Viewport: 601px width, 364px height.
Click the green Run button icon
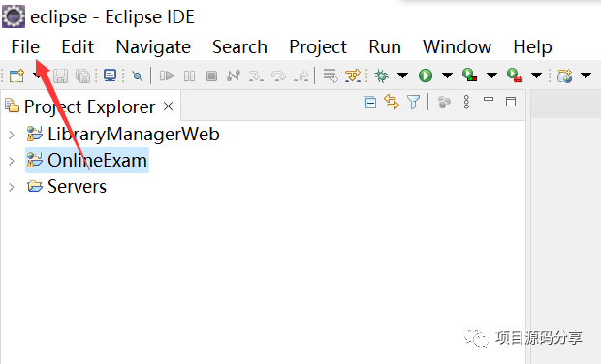click(x=426, y=76)
